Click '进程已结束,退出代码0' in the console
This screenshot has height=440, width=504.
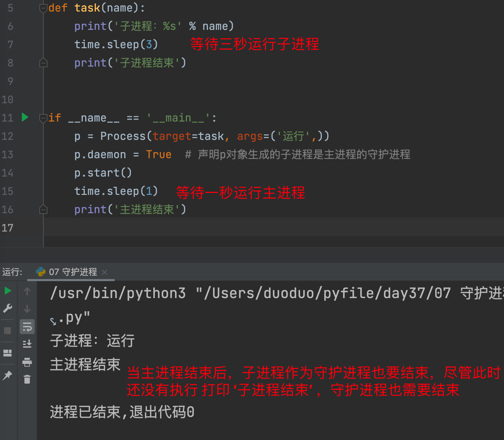coord(122,412)
